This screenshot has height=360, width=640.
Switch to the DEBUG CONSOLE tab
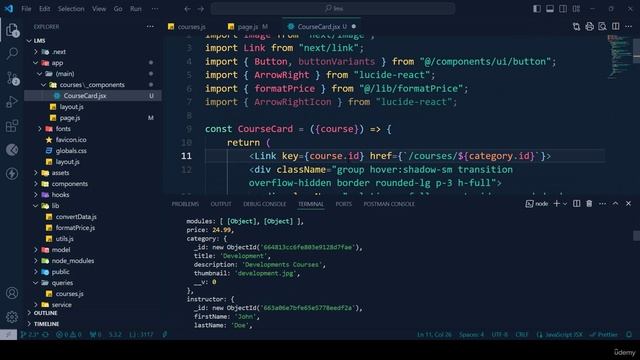(264, 204)
